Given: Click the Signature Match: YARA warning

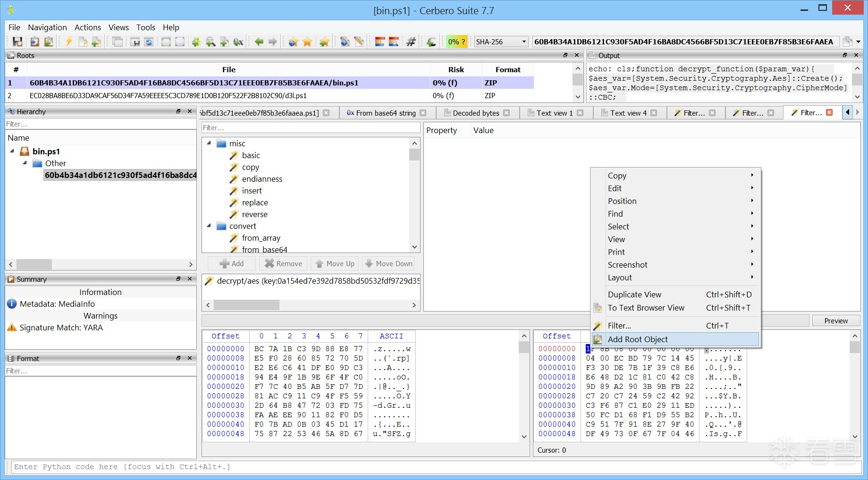Looking at the screenshot, I should [61, 328].
